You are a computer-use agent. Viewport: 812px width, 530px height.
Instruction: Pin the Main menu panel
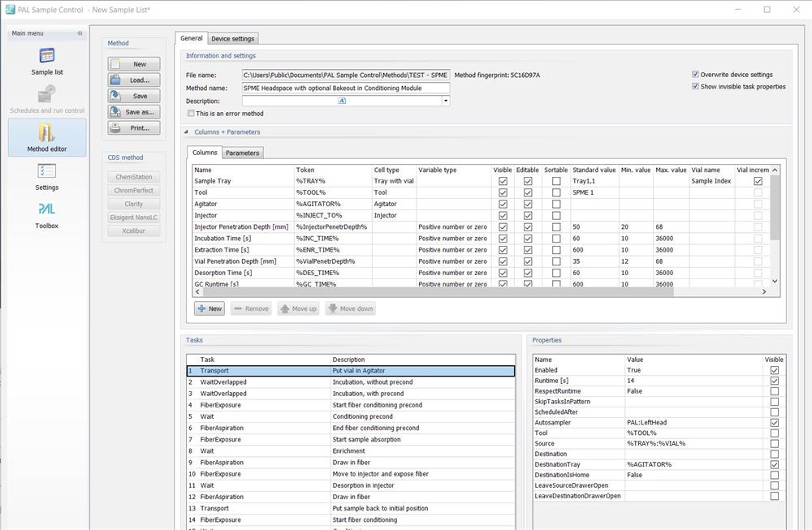80,33
